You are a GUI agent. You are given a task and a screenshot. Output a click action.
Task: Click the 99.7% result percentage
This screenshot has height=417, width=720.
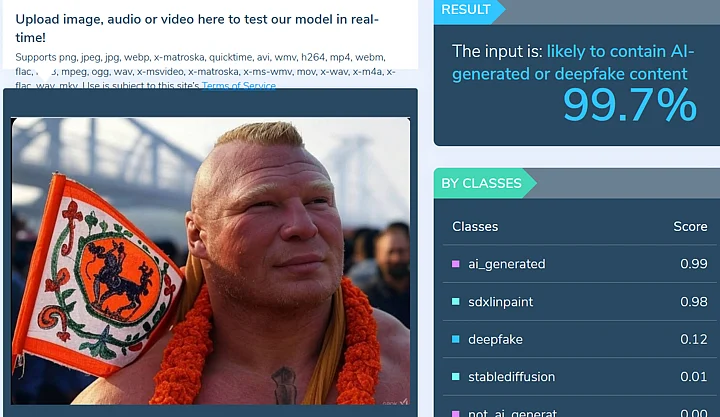[x=630, y=106]
